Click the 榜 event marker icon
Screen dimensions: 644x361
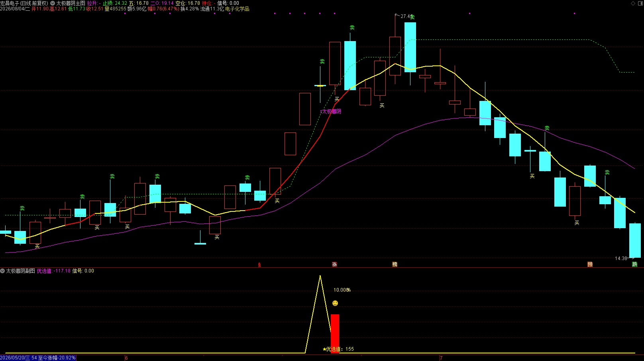(x=395, y=264)
